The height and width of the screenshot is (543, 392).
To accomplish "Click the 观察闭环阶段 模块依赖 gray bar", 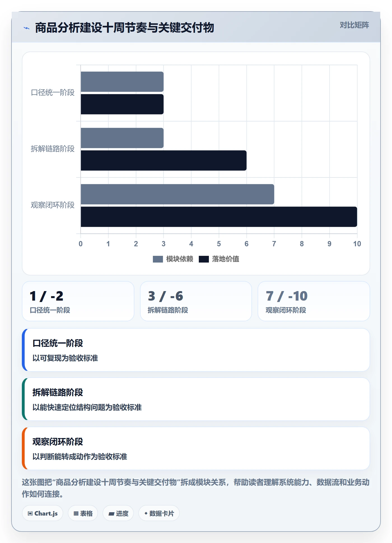I will click(178, 194).
